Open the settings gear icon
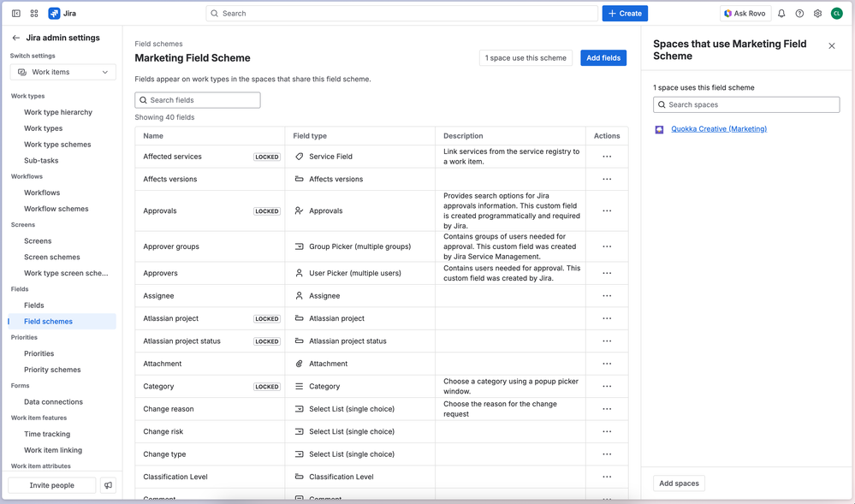The image size is (855, 504). pyautogui.click(x=817, y=14)
